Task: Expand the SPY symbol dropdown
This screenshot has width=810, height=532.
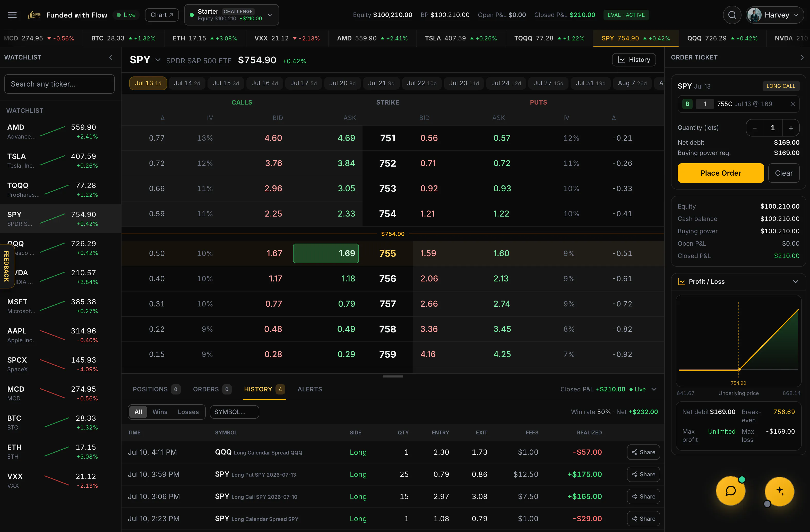Action: pyautogui.click(x=158, y=60)
